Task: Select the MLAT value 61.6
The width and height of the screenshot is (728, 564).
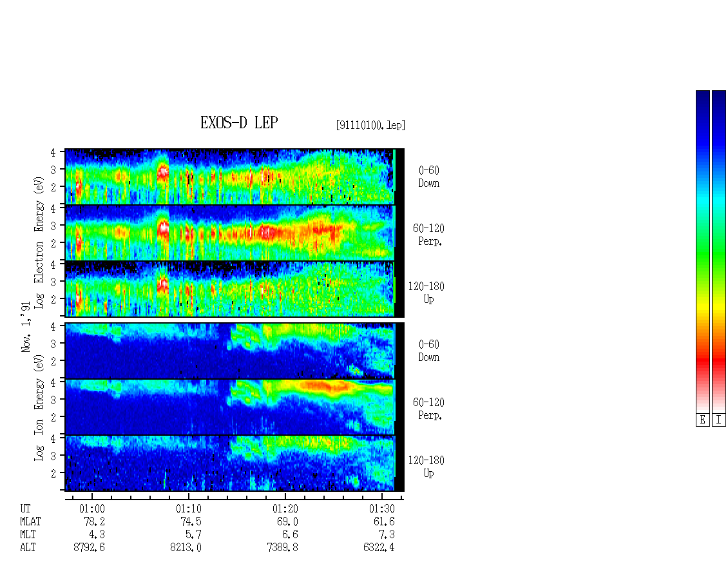Action: (384, 521)
